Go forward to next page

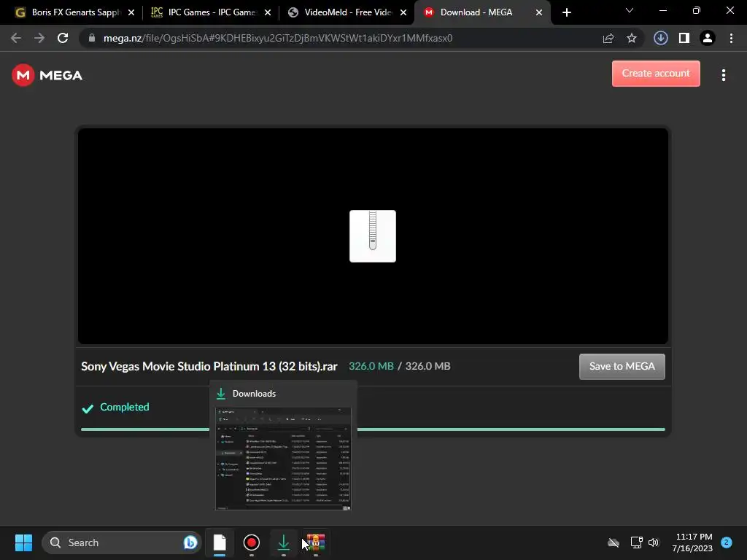[x=39, y=38]
